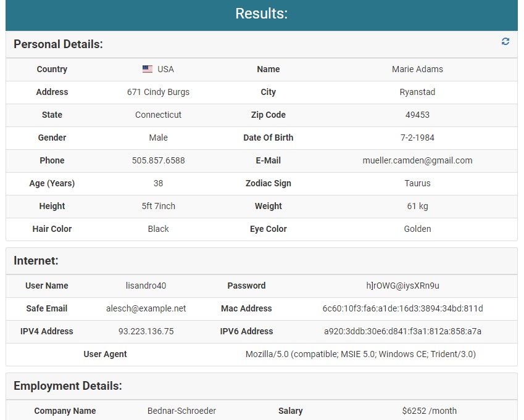Click the IPV4 Address 93.223.136.75
The width and height of the screenshot is (524, 420).
(x=146, y=331)
